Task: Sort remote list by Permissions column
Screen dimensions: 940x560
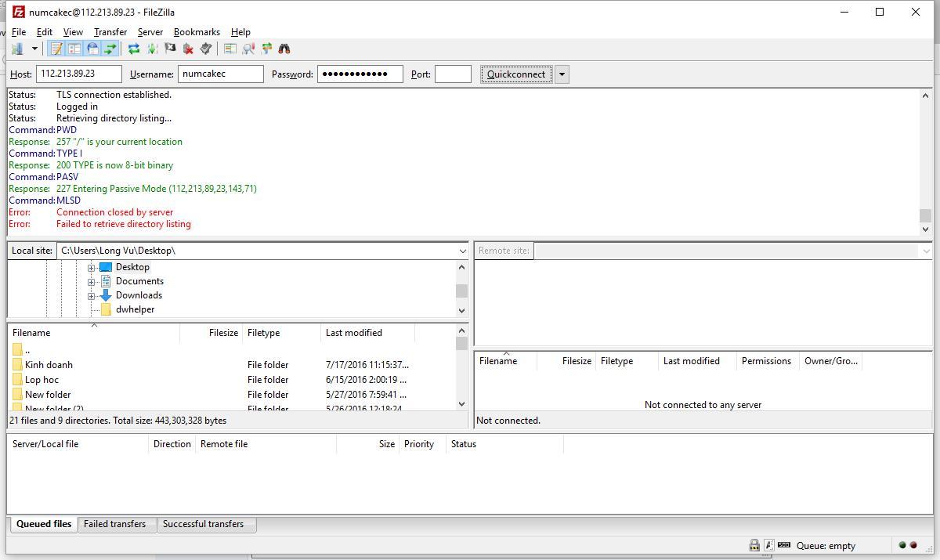Action: [x=766, y=361]
